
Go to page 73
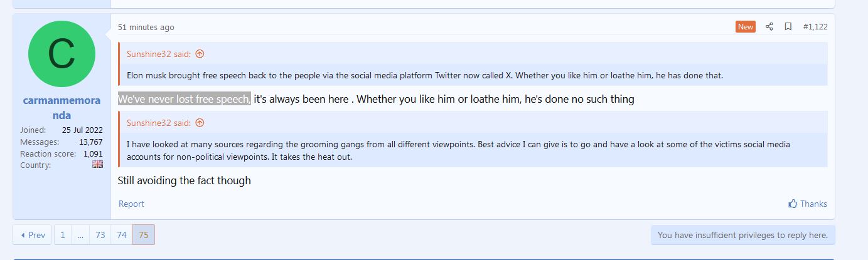100,235
